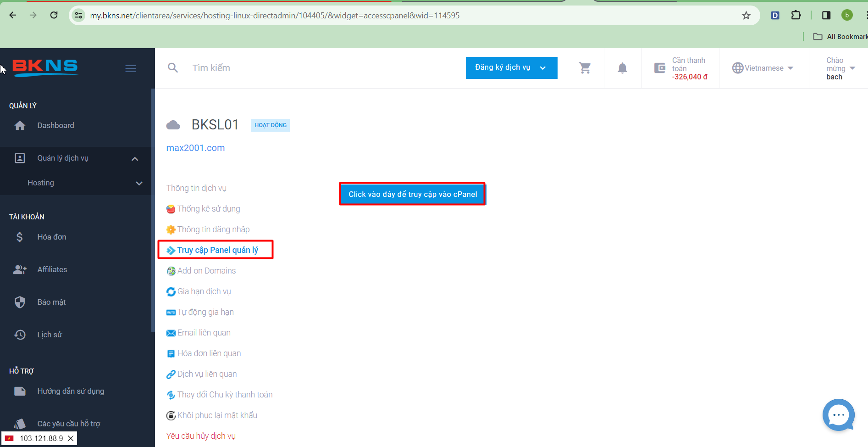Click the HOẠT ĐỘNG status badge
Viewport: 868px width, 447px height.
click(x=271, y=125)
